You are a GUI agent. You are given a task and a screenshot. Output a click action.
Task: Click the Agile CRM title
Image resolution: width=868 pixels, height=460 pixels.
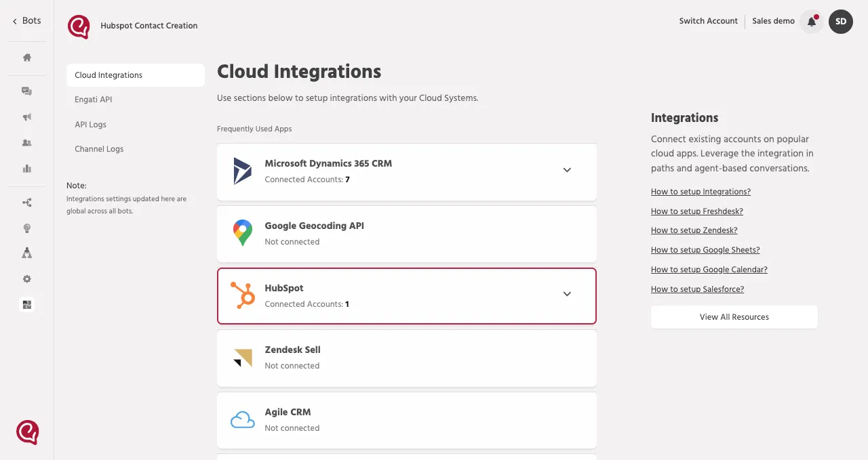[288, 412]
